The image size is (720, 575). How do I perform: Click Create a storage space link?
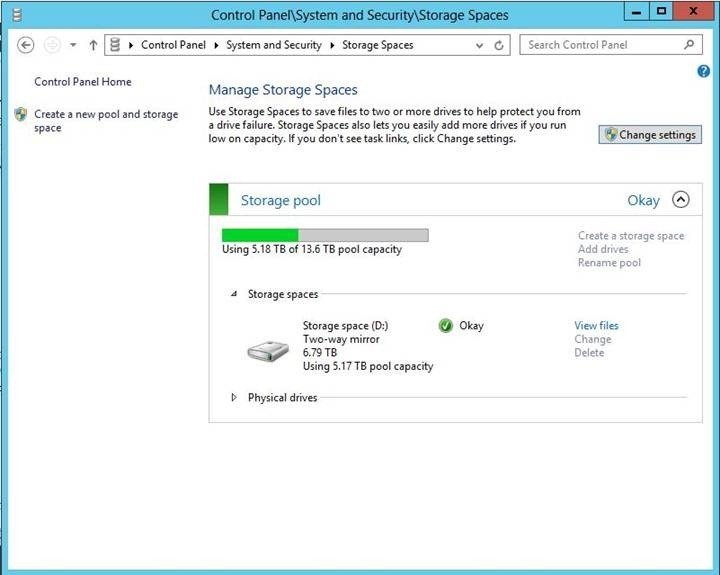(x=631, y=236)
